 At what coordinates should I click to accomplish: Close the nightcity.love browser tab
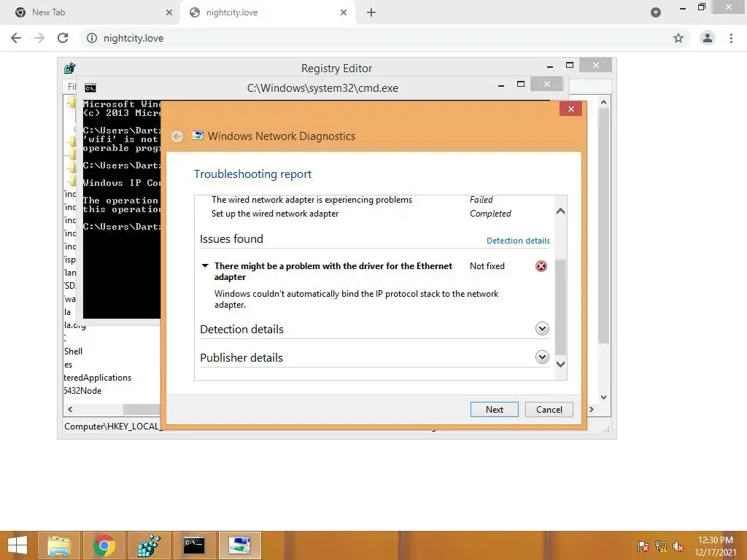pyautogui.click(x=344, y=13)
